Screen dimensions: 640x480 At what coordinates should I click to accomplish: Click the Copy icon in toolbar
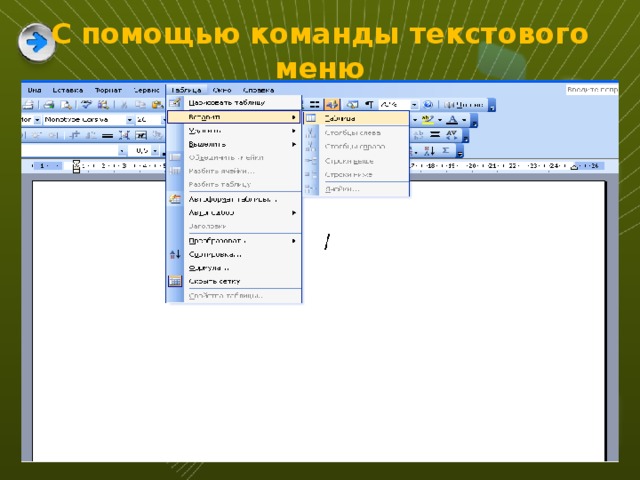pos(140,105)
